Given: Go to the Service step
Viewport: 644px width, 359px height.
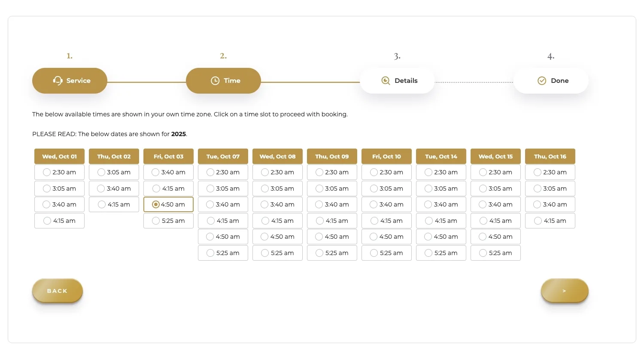Looking at the screenshot, I should (x=70, y=80).
